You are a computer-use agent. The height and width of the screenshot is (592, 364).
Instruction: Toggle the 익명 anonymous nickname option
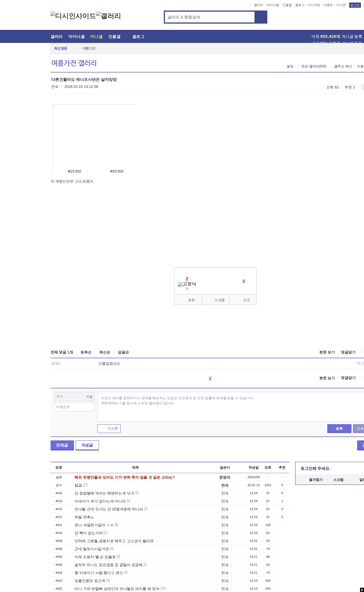[89, 397]
